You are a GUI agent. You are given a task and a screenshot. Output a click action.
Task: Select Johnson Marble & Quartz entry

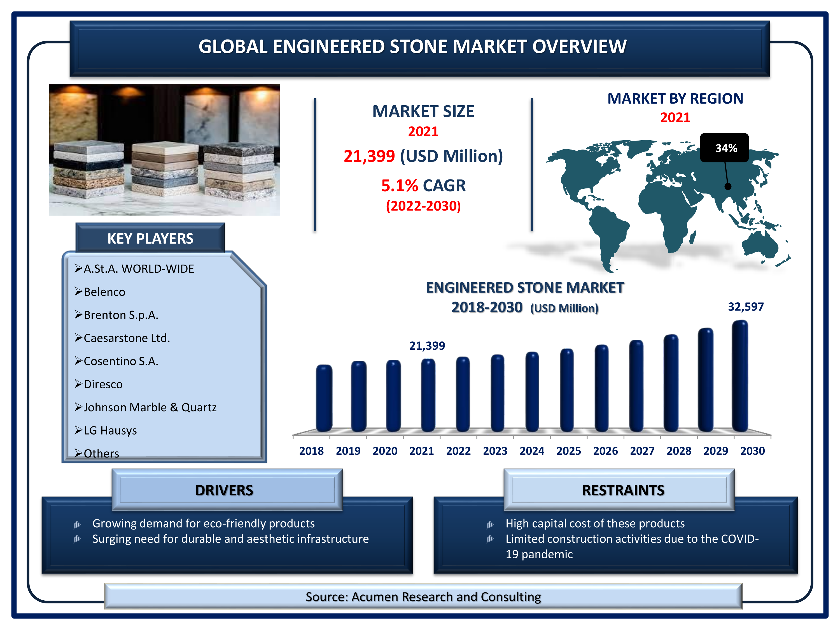[x=145, y=407]
